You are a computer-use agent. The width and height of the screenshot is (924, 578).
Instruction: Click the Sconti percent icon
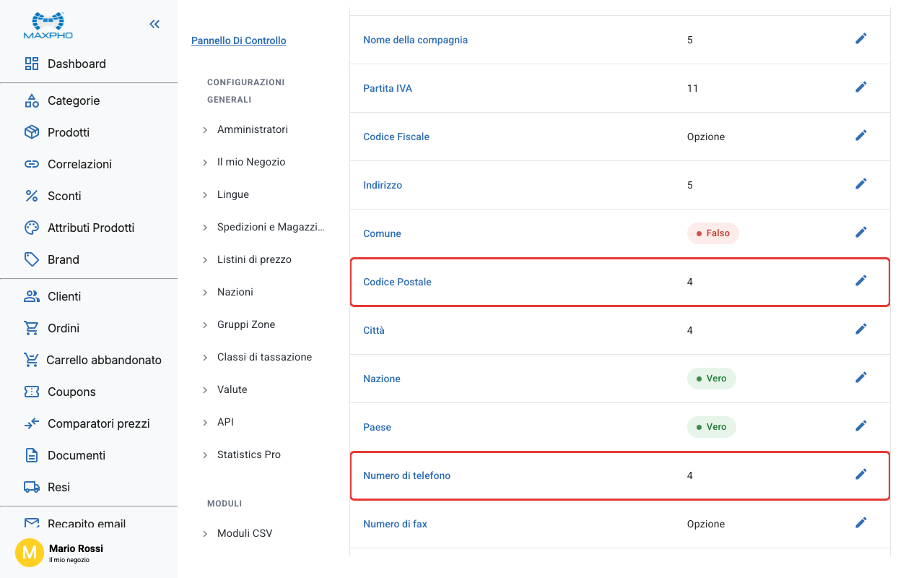(32, 196)
